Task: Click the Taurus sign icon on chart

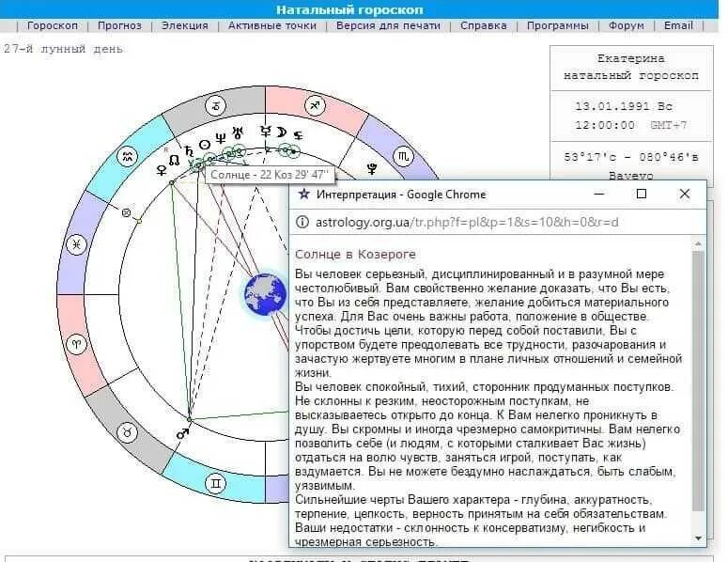Action: [x=127, y=432]
